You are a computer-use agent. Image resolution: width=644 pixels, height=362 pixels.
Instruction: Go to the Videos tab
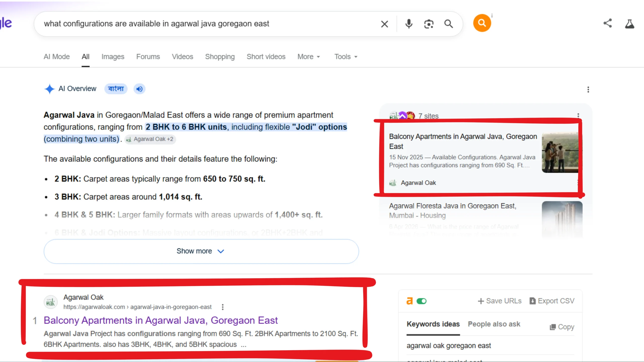coord(183,57)
